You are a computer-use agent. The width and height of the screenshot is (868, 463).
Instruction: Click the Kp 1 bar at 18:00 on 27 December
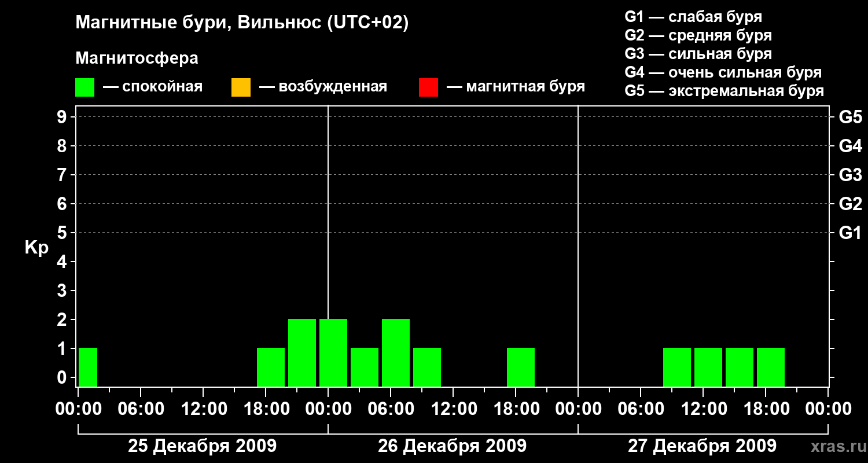pos(771,367)
